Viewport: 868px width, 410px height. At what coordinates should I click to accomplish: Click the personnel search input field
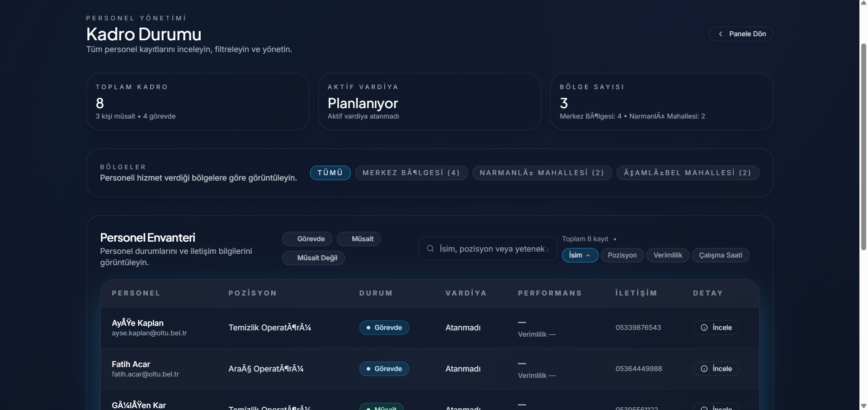[x=494, y=248]
